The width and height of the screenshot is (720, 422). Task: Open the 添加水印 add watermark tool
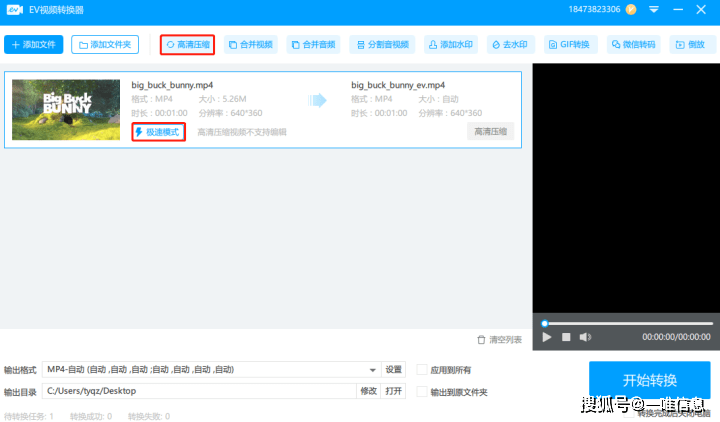click(x=450, y=45)
